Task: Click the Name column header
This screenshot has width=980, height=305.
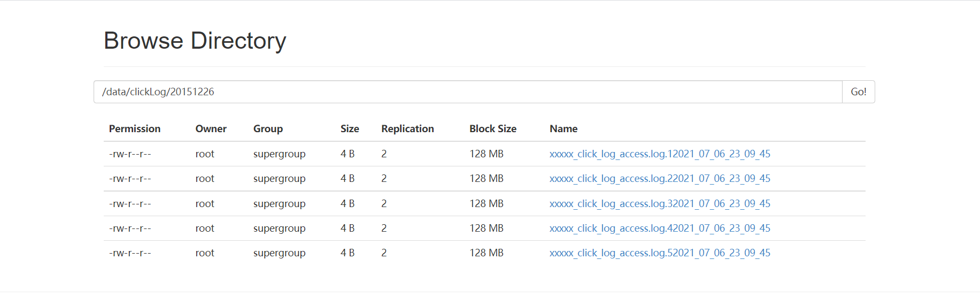Action: [564, 129]
